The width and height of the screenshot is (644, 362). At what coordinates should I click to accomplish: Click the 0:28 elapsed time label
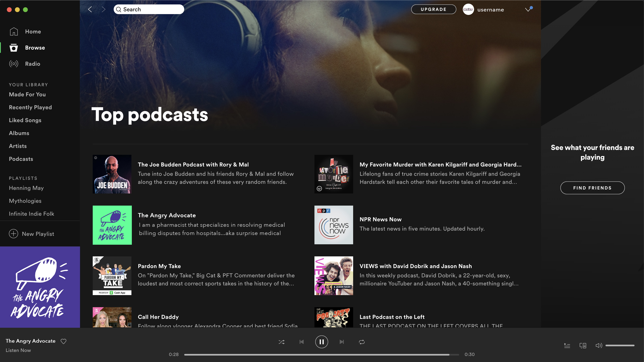pos(174,354)
